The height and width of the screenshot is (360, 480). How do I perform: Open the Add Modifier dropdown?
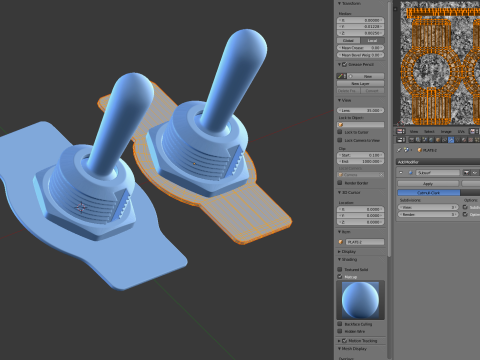click(438, 162)
